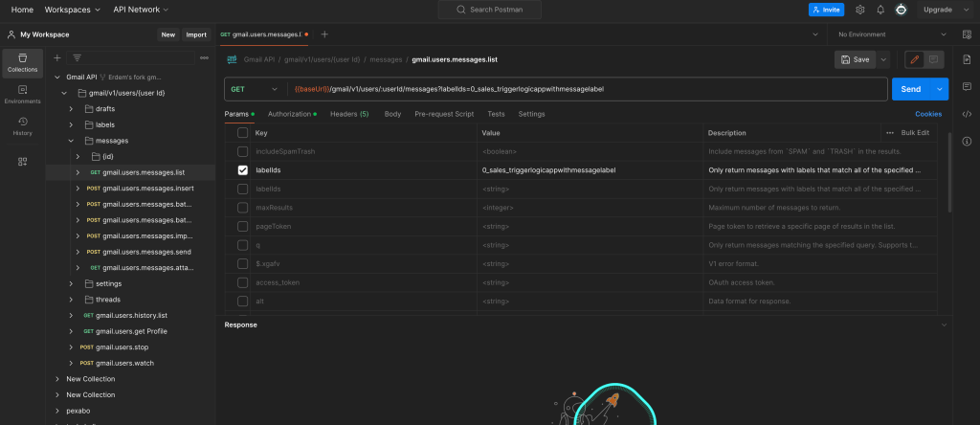Enable the pageToken parameter checkbox
This screenshot has width=980, height=425.
click(242, 226)
